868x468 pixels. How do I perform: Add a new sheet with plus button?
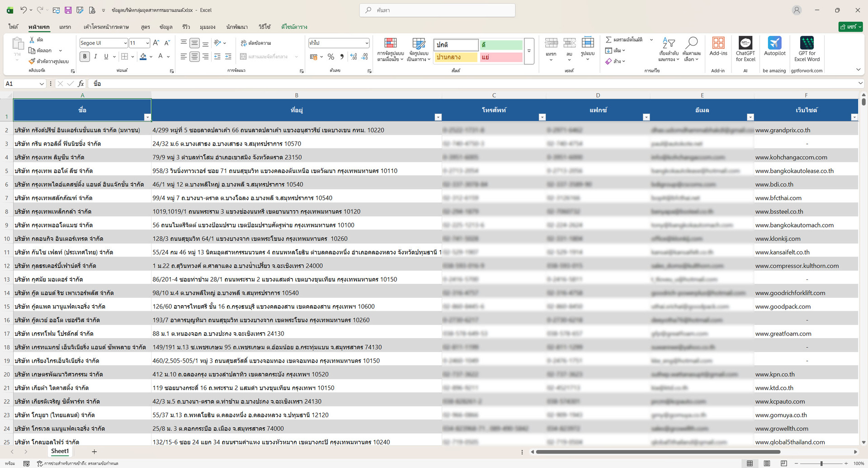94,452
